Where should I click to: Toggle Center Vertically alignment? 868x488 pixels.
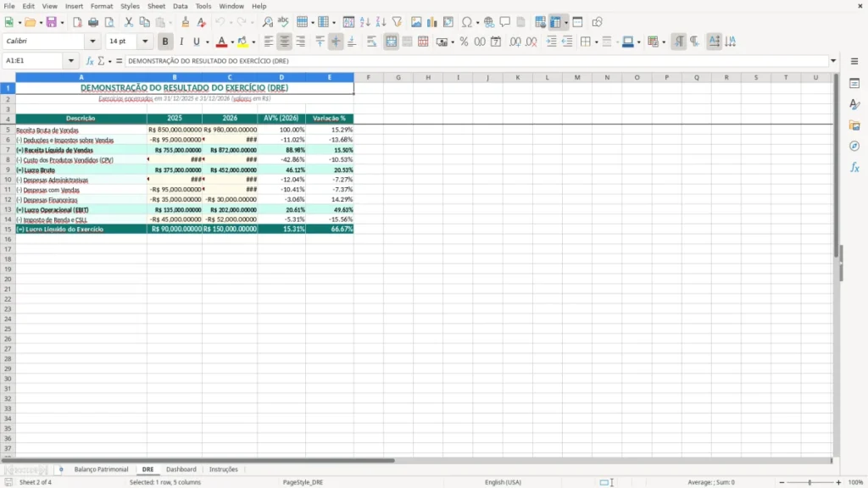click(336, 42)
